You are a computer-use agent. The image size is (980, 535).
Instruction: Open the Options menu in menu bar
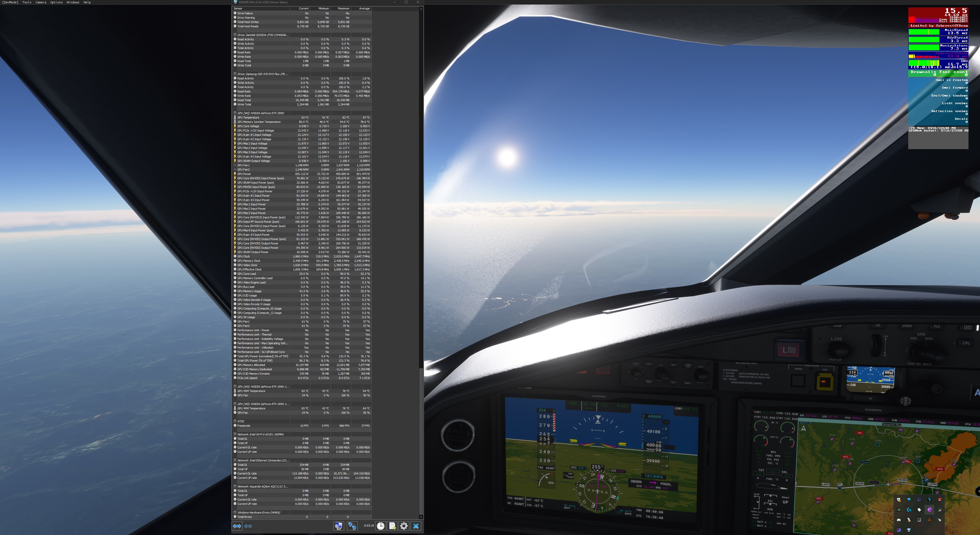[x=56, y=2]
